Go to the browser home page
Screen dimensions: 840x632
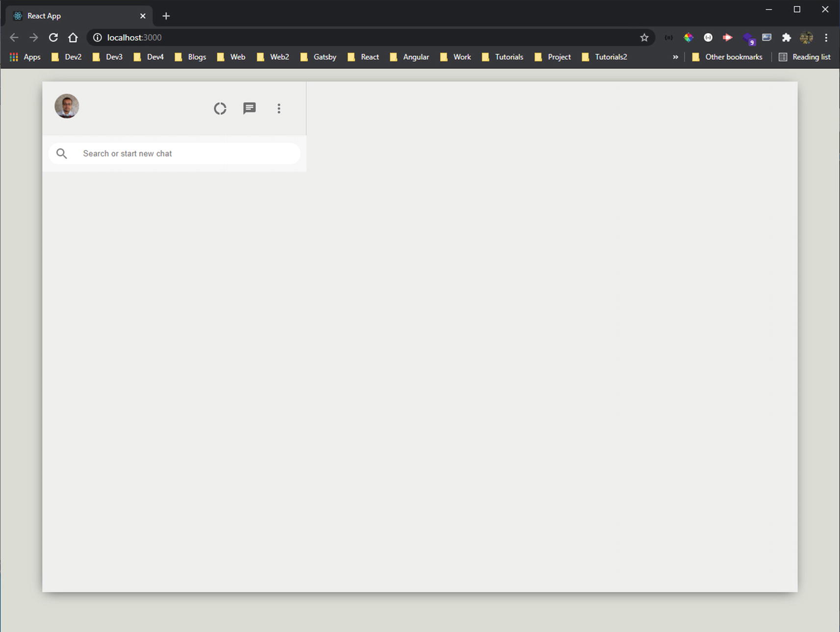coord(73,37)
